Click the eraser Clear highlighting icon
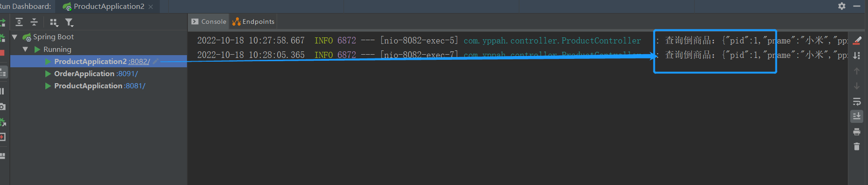Image resolution: width=868 pixels, height=185 pixels. (857, 41)
